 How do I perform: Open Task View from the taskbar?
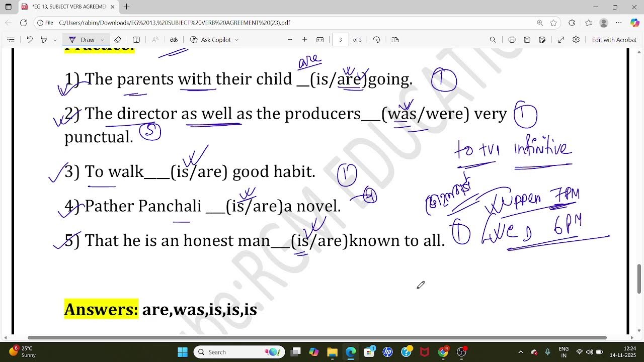(x=295, y=352)
